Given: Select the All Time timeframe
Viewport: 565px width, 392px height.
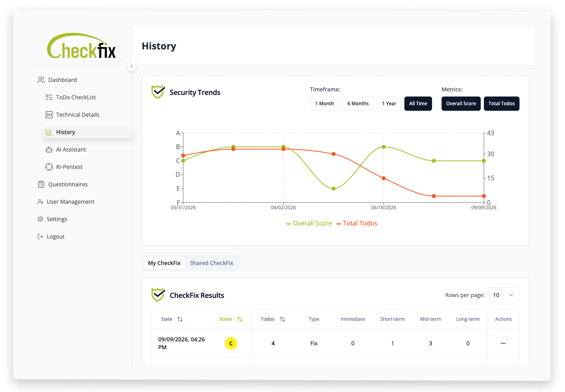Looking at the screenshot, I should pyautogui.click(x=418, y=104).
